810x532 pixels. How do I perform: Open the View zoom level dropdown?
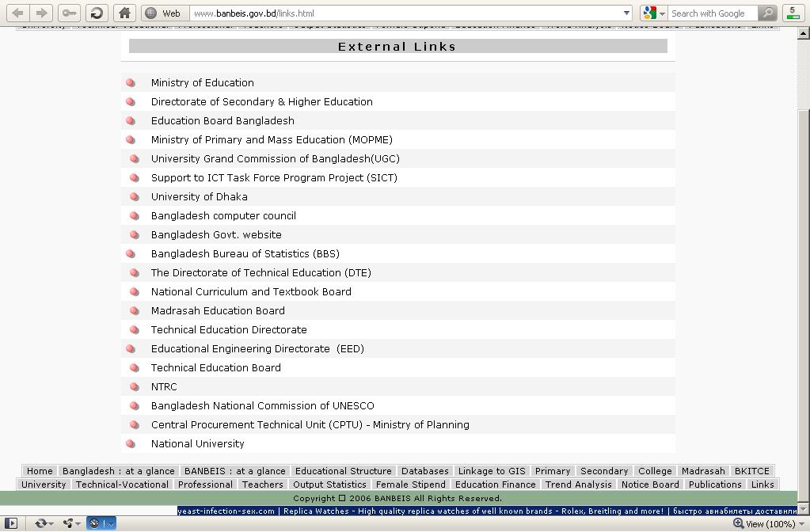tap(769, 524)
